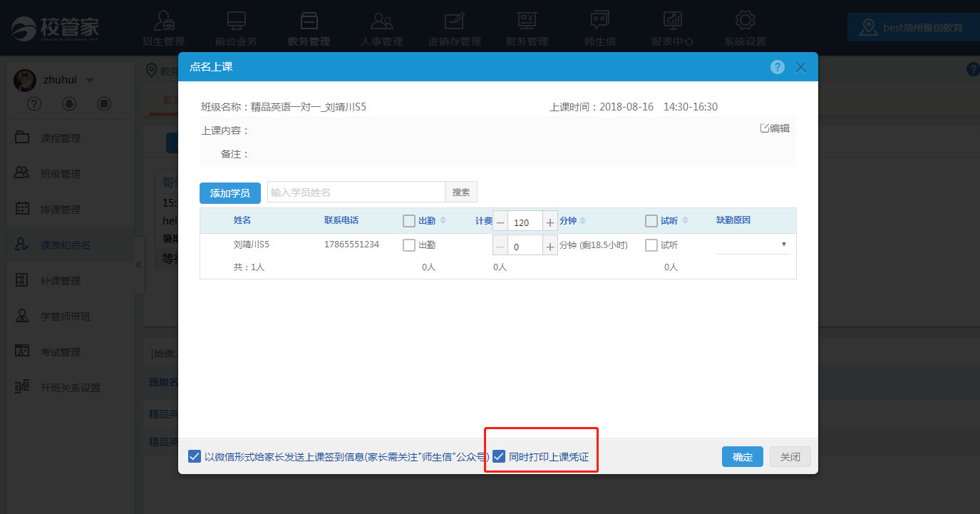The image size is (980, 514).
Task: Open the 缺勤原因 dropdown for 刘靖川S5
Action: [753, 245]
